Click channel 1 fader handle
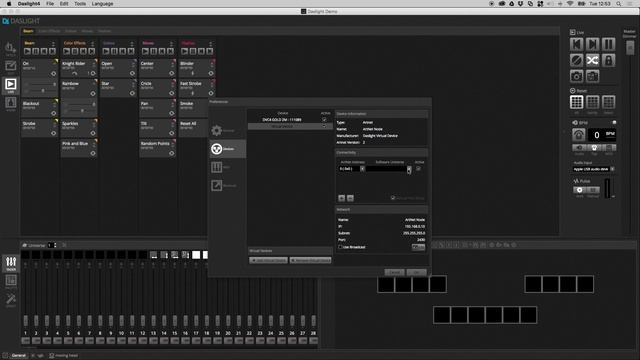The image size is (640, 360). click(26, 320)
